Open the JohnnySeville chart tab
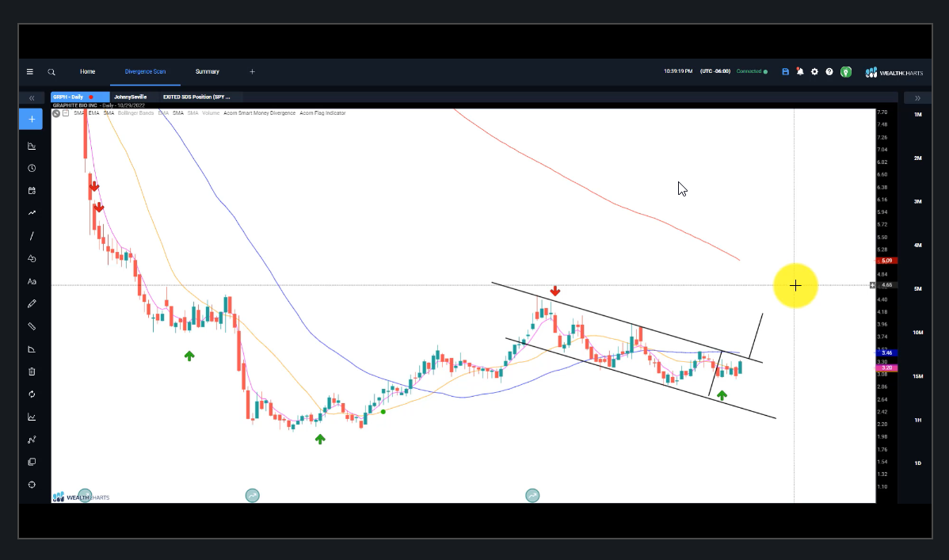Screen dimensions: 949x560 pyautogui.click(x=130, y=97)
